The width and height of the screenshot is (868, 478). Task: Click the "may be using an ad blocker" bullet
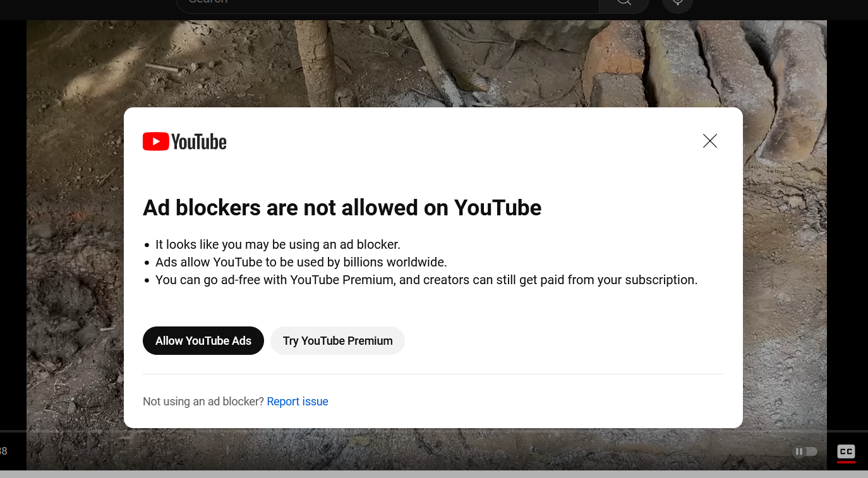pyautogui.click(x=278, y=244)
